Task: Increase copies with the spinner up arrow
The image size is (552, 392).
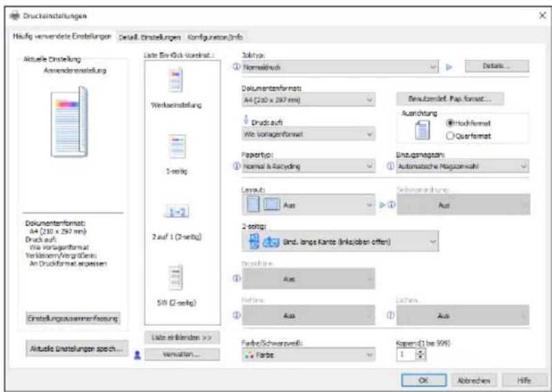Action: coord(421,352)
